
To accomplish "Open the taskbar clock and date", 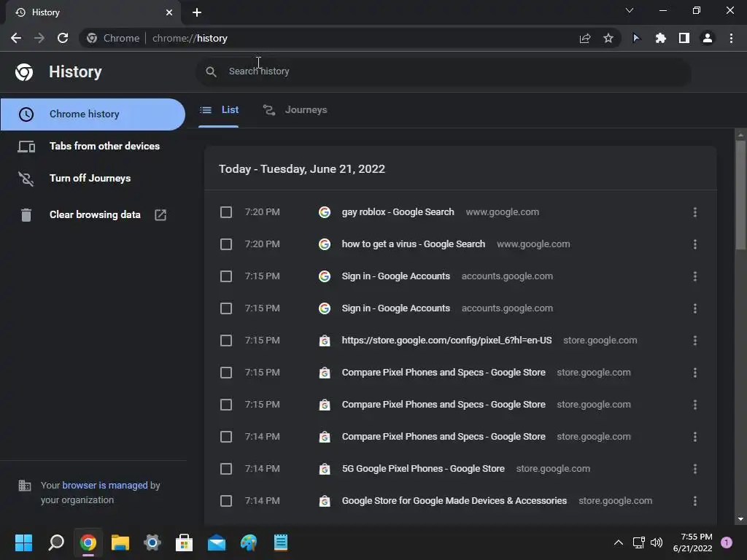I will coord(692,542).
